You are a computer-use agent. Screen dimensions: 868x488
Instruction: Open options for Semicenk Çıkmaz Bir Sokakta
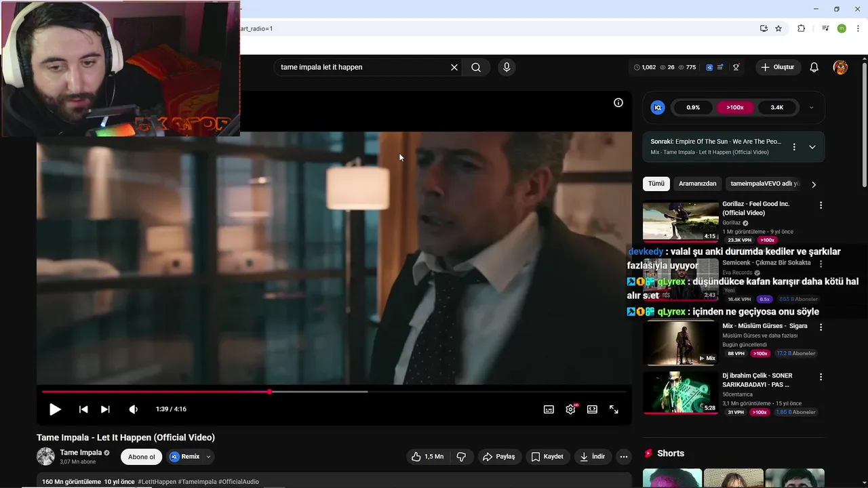coord(821,264)
